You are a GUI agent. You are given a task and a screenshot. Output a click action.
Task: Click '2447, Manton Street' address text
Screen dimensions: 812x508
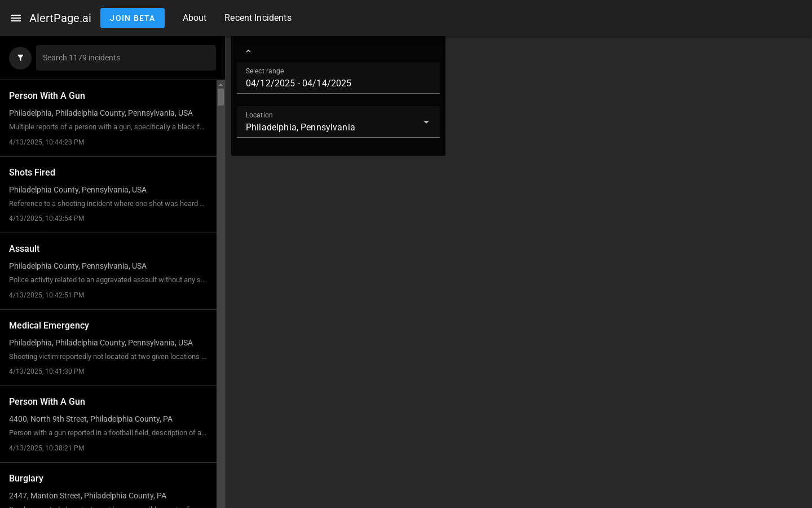[88, 496]
